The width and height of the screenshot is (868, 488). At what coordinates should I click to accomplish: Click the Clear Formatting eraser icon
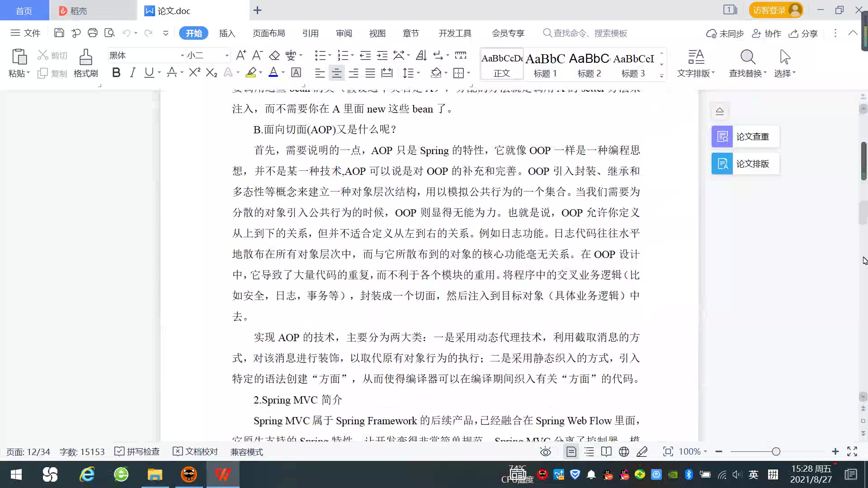(x=274, y=55)
